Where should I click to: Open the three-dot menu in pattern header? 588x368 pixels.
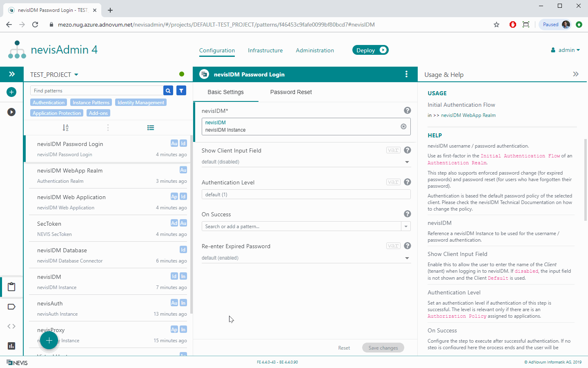406,74
